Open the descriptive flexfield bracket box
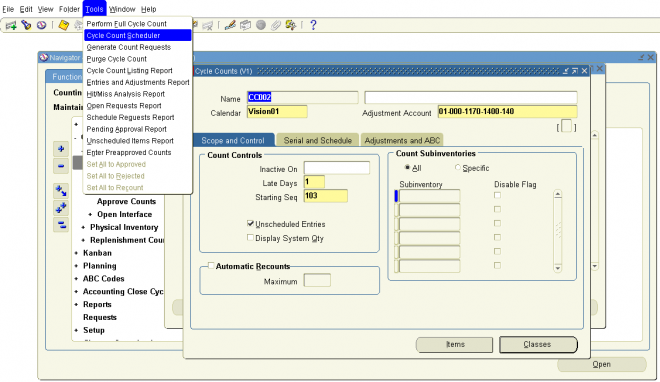Viewport: 660px width, 382px height. 567,126
